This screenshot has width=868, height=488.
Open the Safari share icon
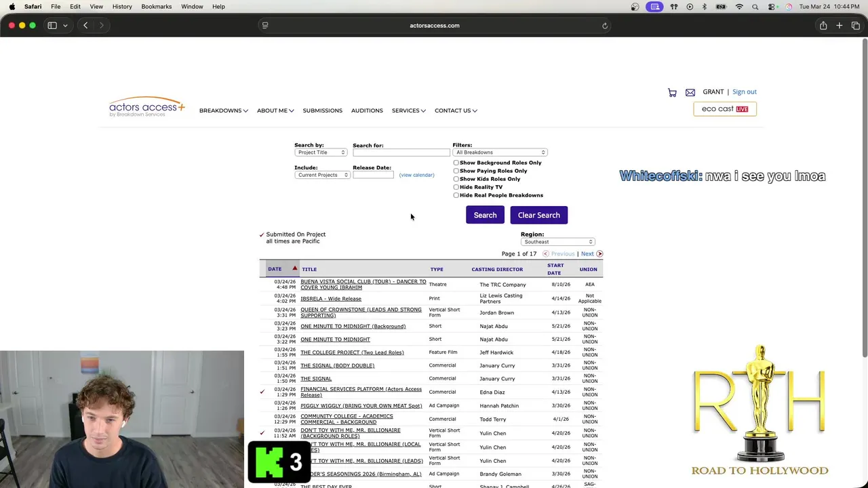pyautogui.click(x=823, y=26)
